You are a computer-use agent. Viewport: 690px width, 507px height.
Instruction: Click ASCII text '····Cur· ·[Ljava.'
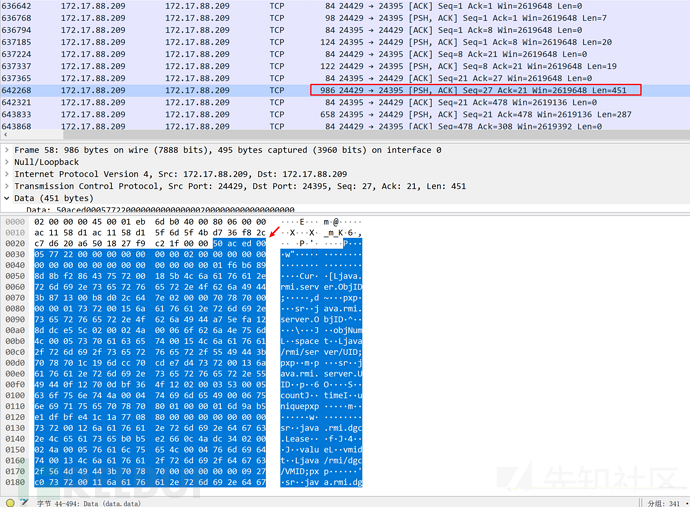[x=321, y=276]
